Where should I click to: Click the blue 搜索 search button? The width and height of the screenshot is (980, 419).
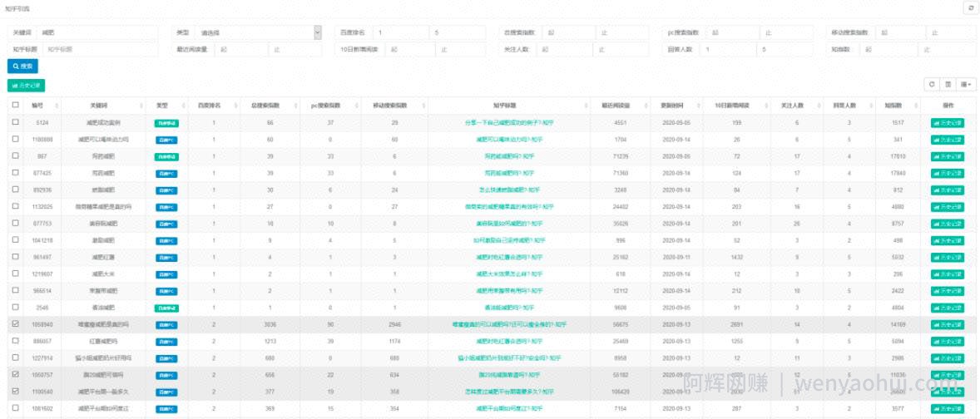click(x=23, y=66)
